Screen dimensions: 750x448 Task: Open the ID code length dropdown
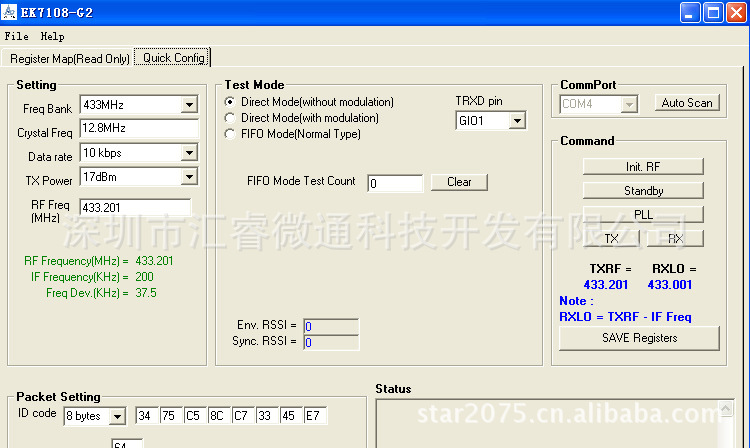click(117, 416)
